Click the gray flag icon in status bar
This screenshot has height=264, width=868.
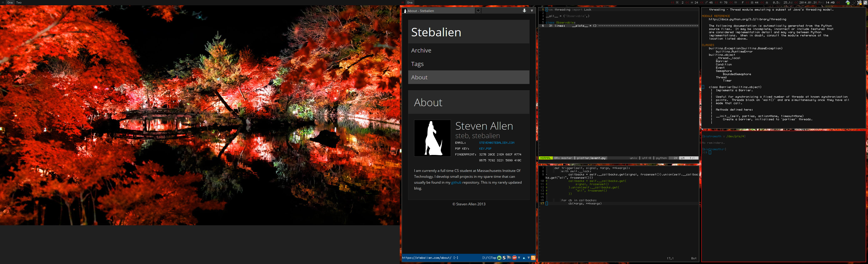[x=509, y=258]
